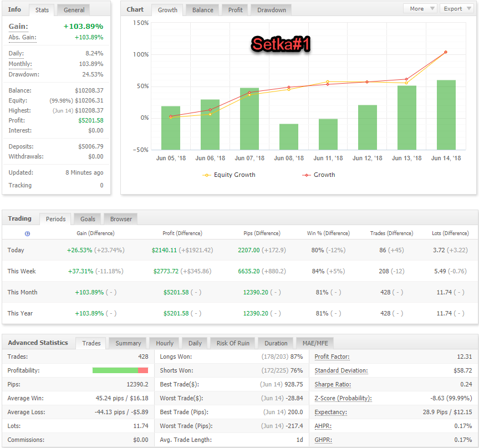
Task: Click the Z-Score (Probability) label
Action: 343,398
